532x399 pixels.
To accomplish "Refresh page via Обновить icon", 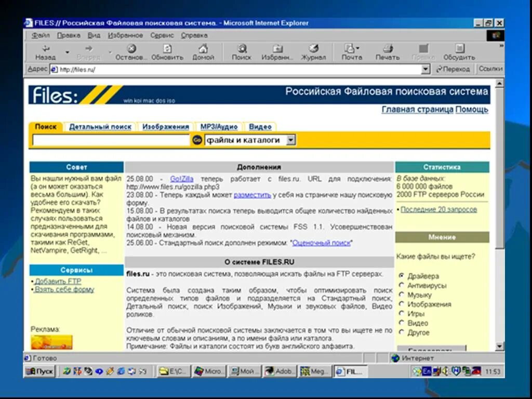I will click(167, 48).
